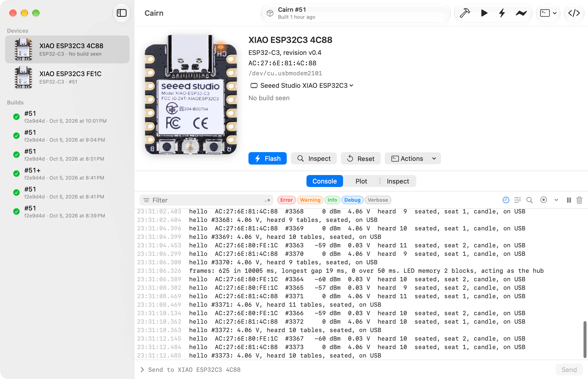Open build #51 from 8:39 PM
The height and width of the screenshot is (379, 588).
[67, 212]
